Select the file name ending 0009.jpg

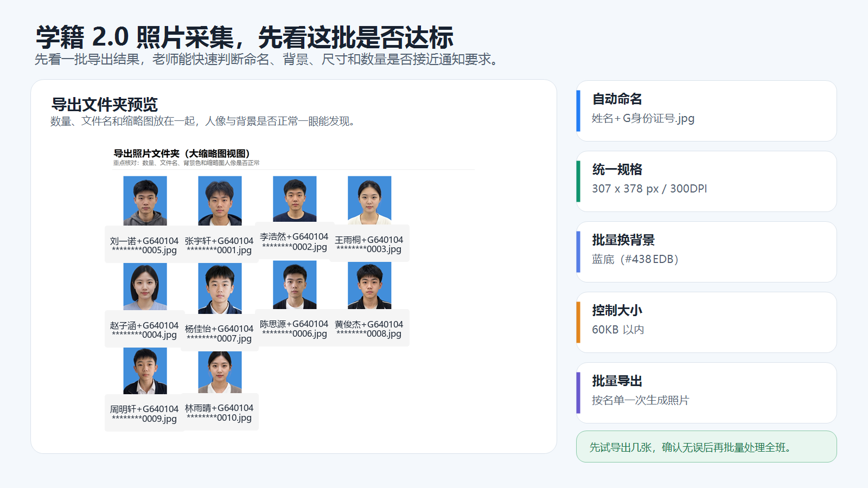pyautogui.click(x=144, y=414)
